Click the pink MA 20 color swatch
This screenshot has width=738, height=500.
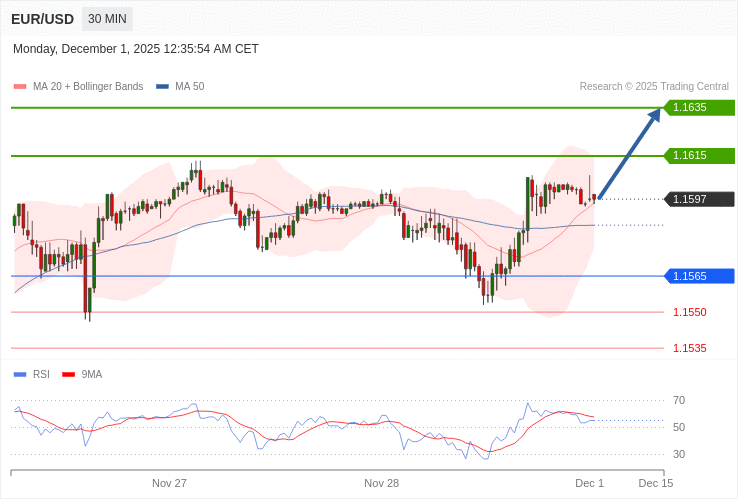[20, 86]
